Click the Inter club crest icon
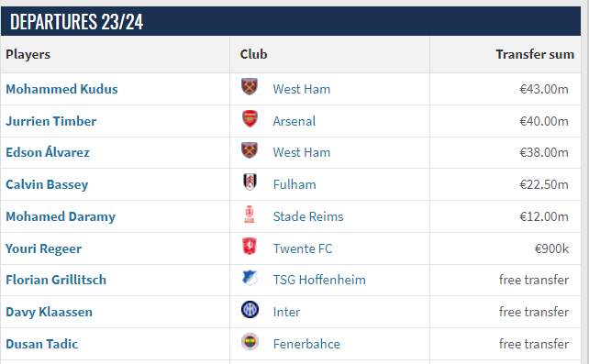Image resolution: width=589 pixels, height=364 pixels. pos(250,310)
